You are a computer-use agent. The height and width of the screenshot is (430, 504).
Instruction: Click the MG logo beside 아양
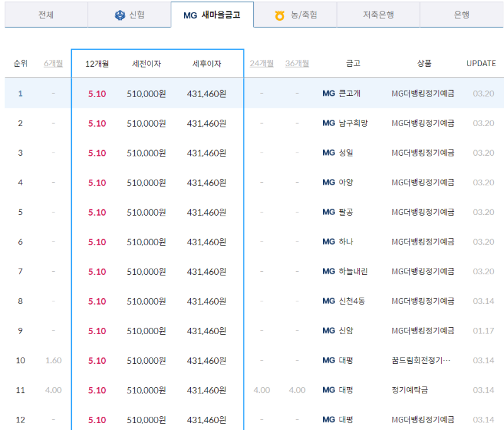[x=329, y=182]
